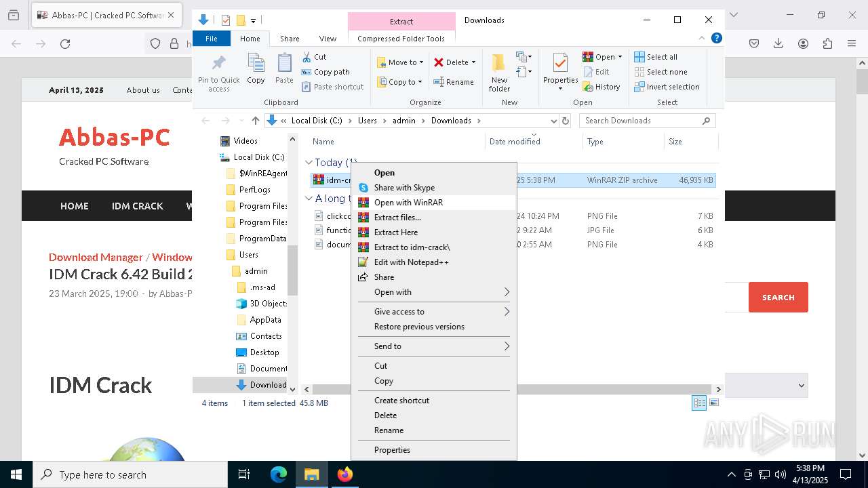Choose Extract files... option

coord(434,218)
